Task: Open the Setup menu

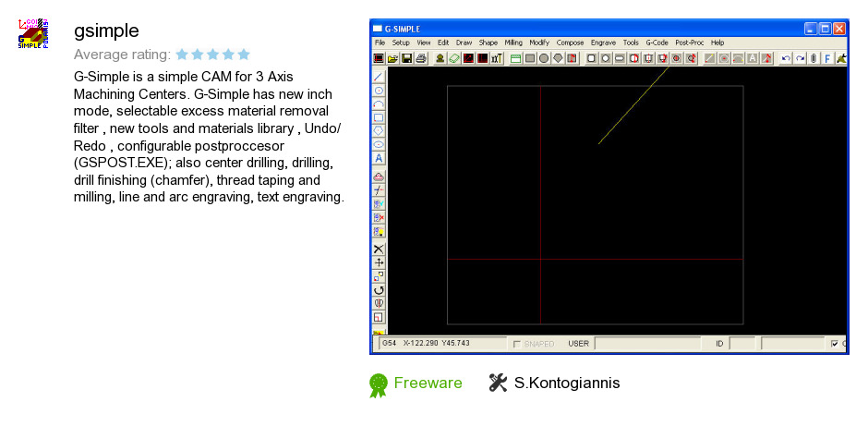Action: [x=401, y=43]
